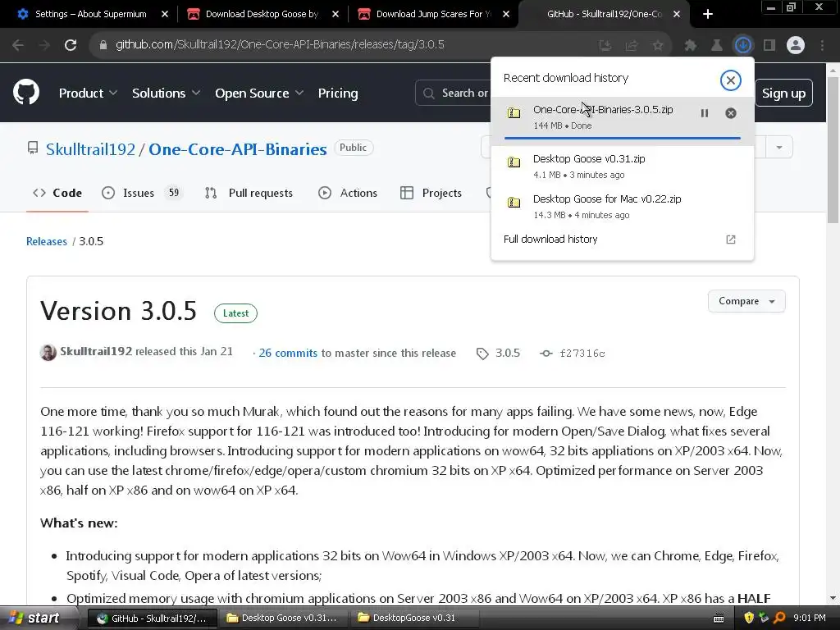This screenshot has width=840, height=630.
Task: Switch to Settings – About Supermium tab
Action: (90, 14)
